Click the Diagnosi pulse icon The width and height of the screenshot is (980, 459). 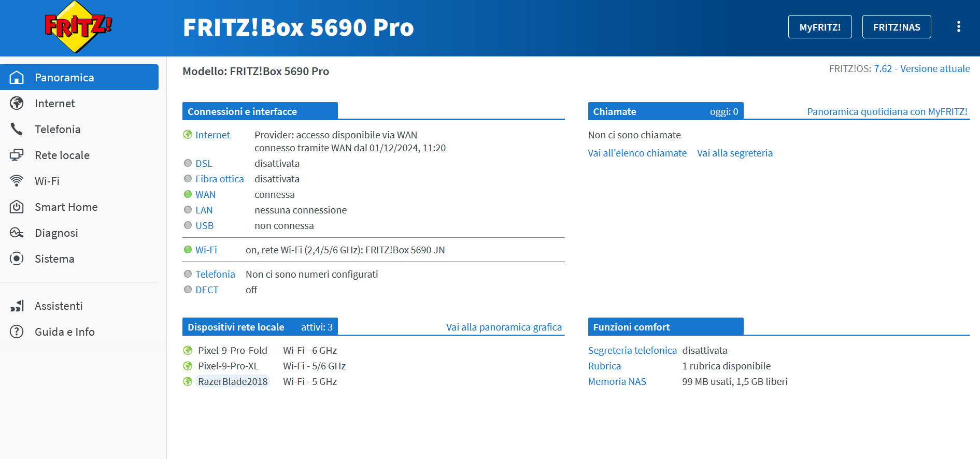tap(17, 233)
